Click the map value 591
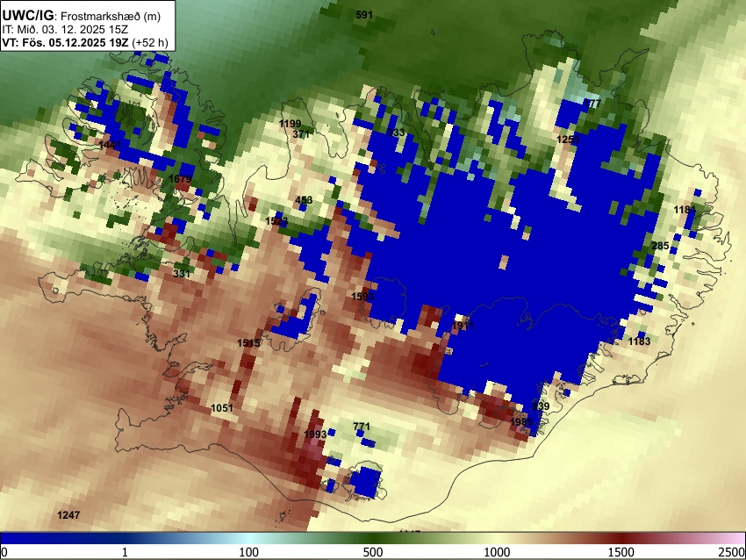Viewport: 746px width, 560px height. [x=364, y=15]
